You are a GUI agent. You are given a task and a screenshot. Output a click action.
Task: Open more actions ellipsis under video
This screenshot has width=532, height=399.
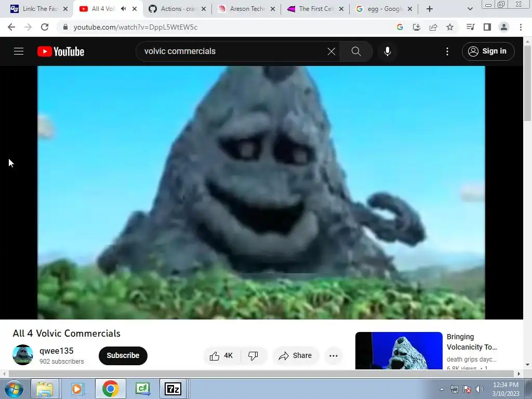(333, 355)
